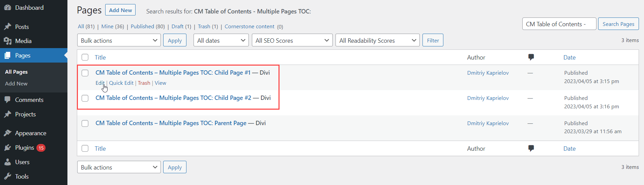Image resolution: width=644 pixels, height=185 pixels.
Task: Open the Media library icon
Action: (7, 41)
